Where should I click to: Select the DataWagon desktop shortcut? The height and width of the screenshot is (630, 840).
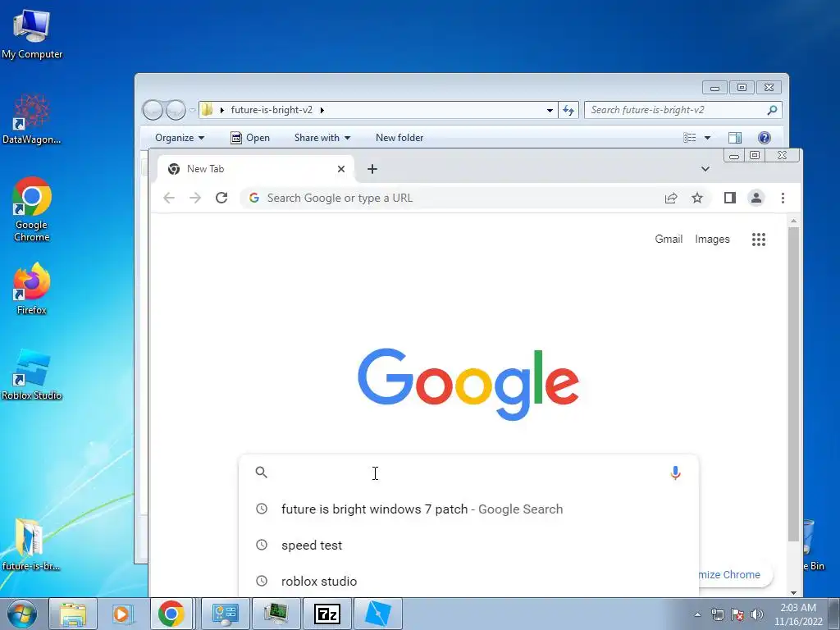pyautogui.click(x=32, y=119)
